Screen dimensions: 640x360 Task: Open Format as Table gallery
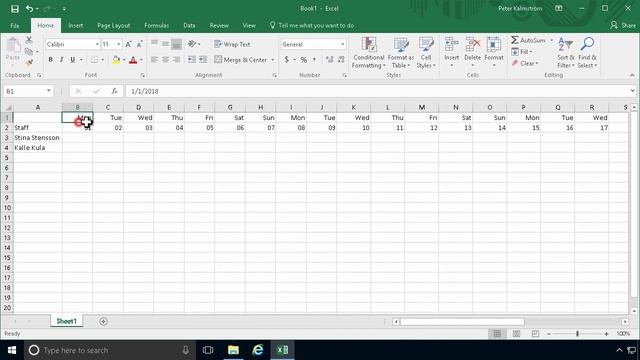pyautogui.click(x=401, y=53)
